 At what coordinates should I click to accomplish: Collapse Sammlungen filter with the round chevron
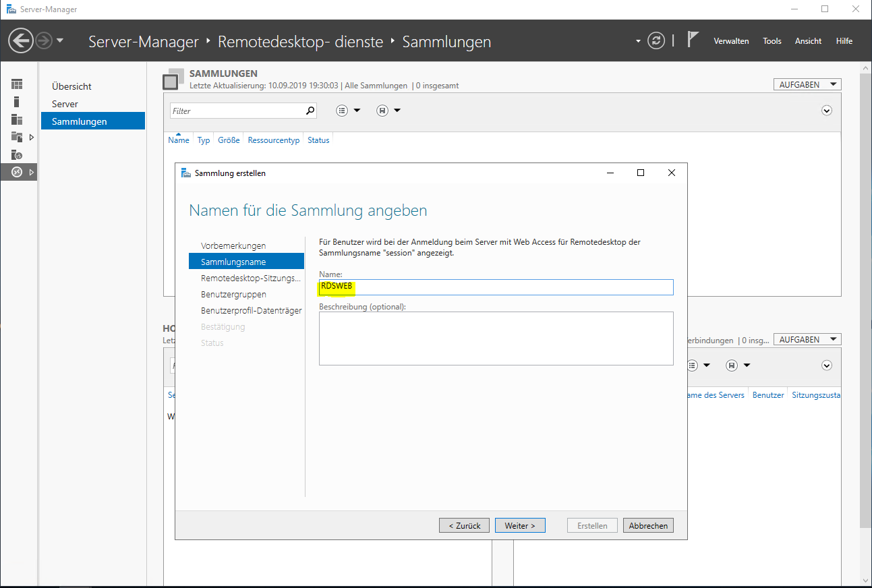click(x=827, y=111)
